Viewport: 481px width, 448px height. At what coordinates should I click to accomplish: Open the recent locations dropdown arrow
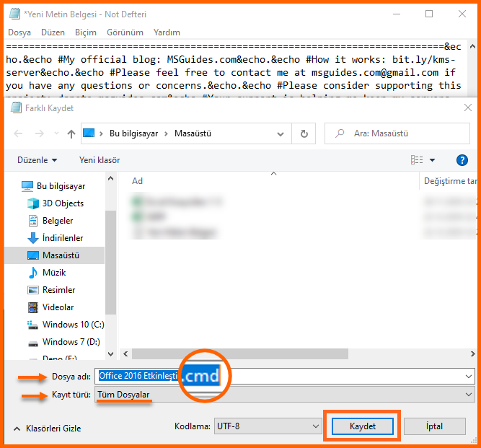coord(56,133)
